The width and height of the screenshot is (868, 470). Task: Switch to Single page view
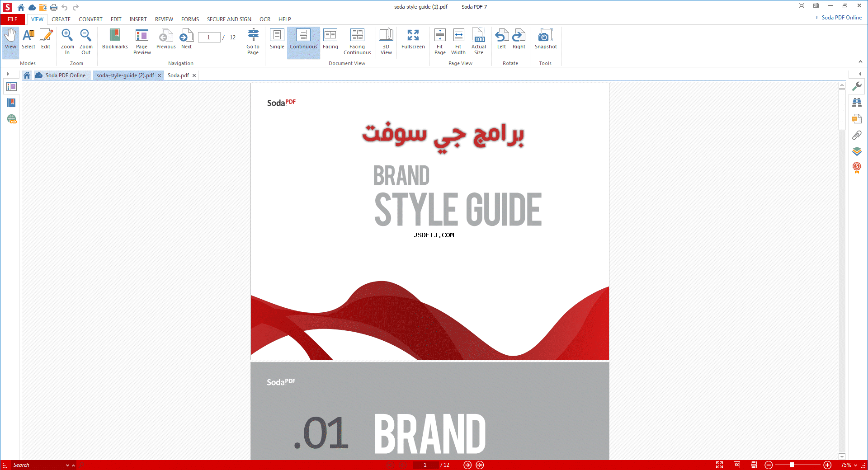(x=277, y=39)
